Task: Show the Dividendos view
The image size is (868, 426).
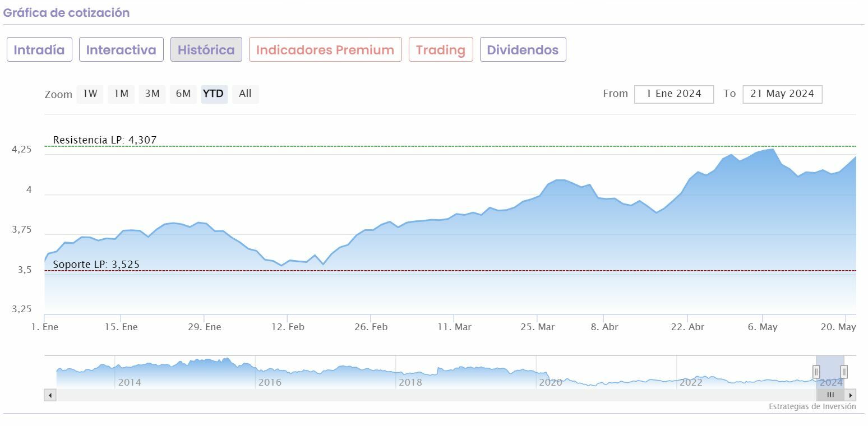Action: click(x=523, y=50)
